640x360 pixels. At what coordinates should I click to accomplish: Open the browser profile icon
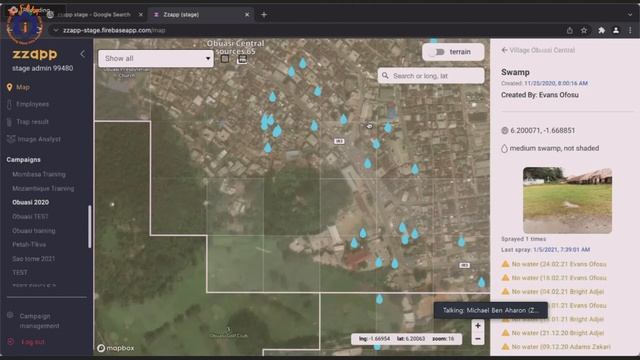pos(616,30)
